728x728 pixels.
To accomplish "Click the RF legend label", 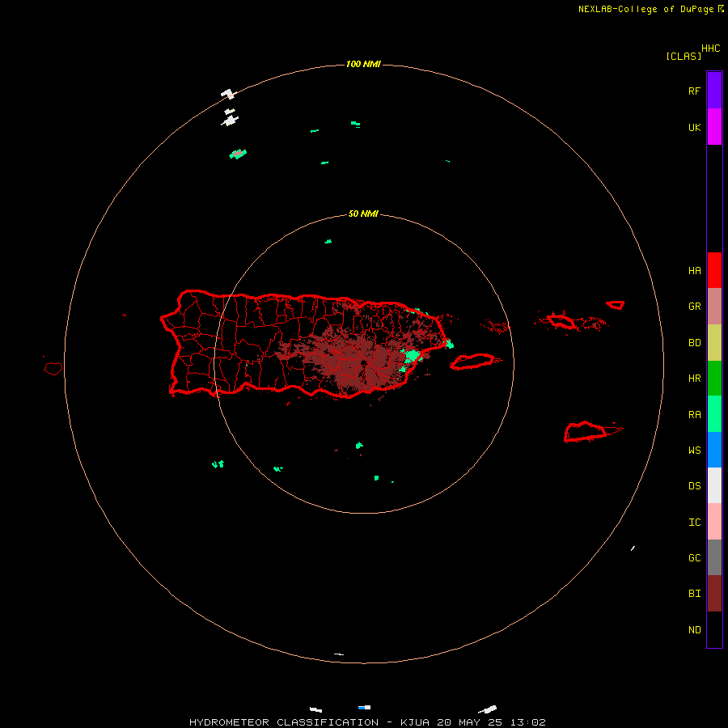I will pyautogui.click(x=694, y=91).
